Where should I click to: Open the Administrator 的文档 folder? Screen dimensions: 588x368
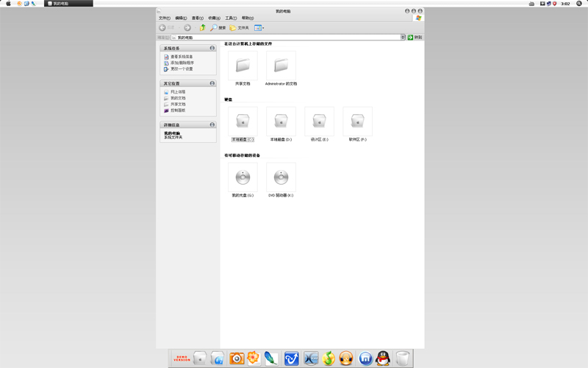tap(281, 66)
